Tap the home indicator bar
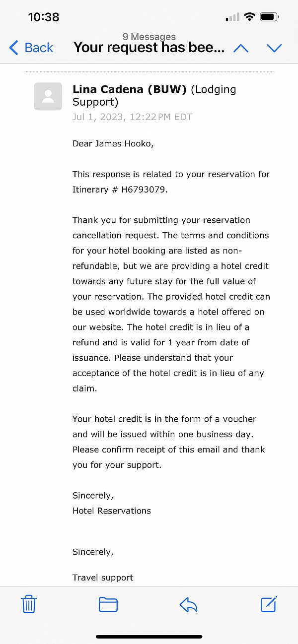This screenshot has height=644, width=298. click(149, 637)
